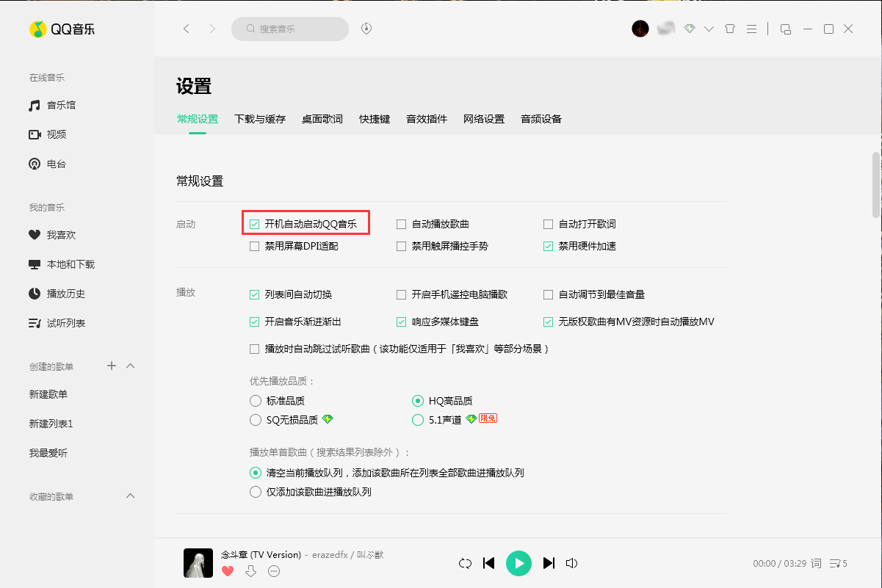This screenshot has width=882, height=588.
Task: Download the current song 念斗章
Action: pos(252,571)
